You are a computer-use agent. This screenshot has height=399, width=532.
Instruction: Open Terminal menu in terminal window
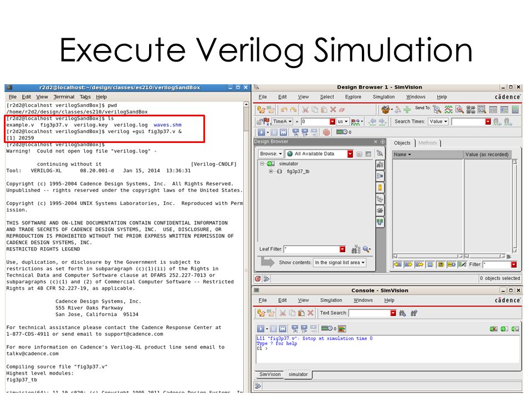tap(64, 96)
